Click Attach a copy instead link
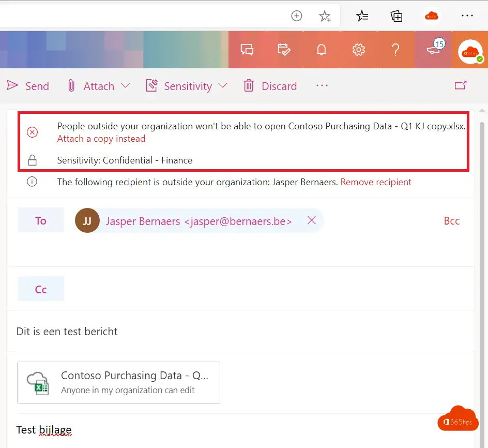 tap(101, 139)
